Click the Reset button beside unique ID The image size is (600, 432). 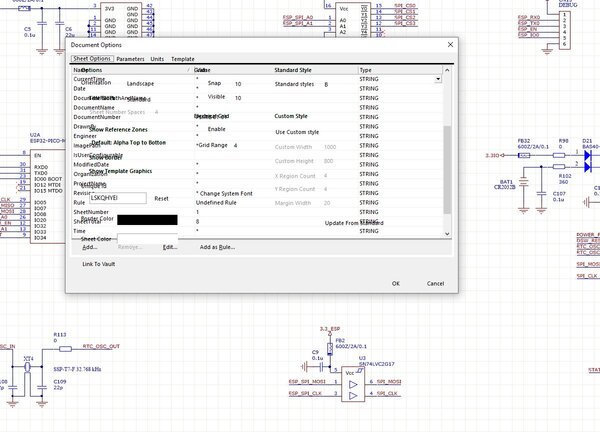point(161,199)
